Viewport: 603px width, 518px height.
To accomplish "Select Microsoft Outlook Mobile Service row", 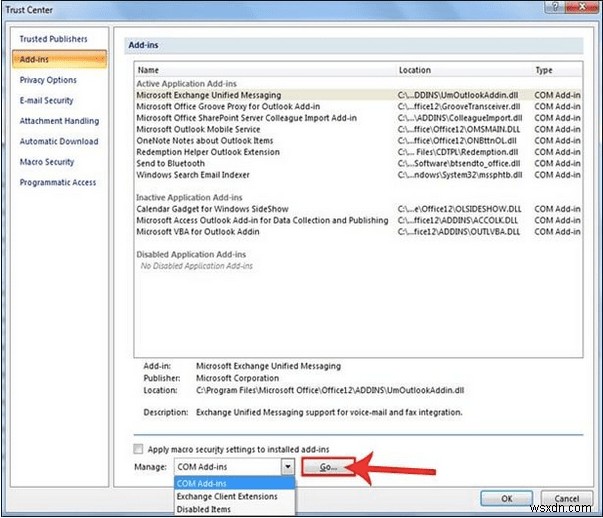I will (358, 129).
